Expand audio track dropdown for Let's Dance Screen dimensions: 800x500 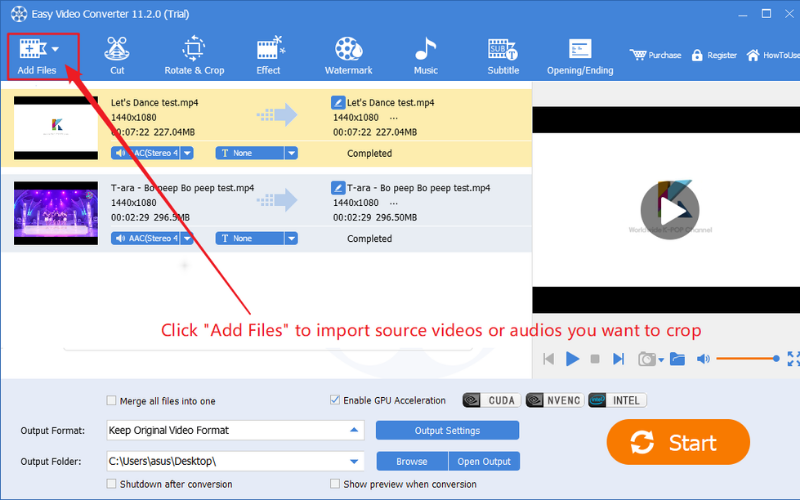[x=187, y=153]
